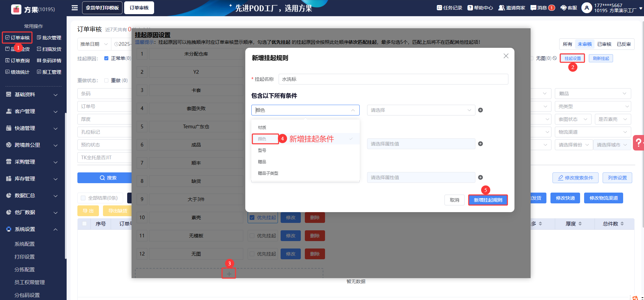Check 优先挂起 for row 12 无图
The width and height of the screenshot is (644, 300).
tap(252, 254)
